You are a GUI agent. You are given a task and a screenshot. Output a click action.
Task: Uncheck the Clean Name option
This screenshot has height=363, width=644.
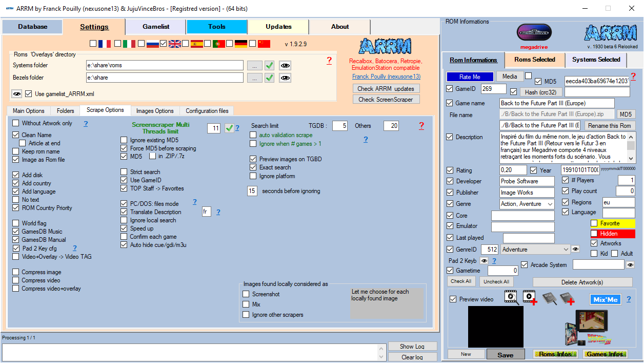pyautogui.click(x=16, y=135)
